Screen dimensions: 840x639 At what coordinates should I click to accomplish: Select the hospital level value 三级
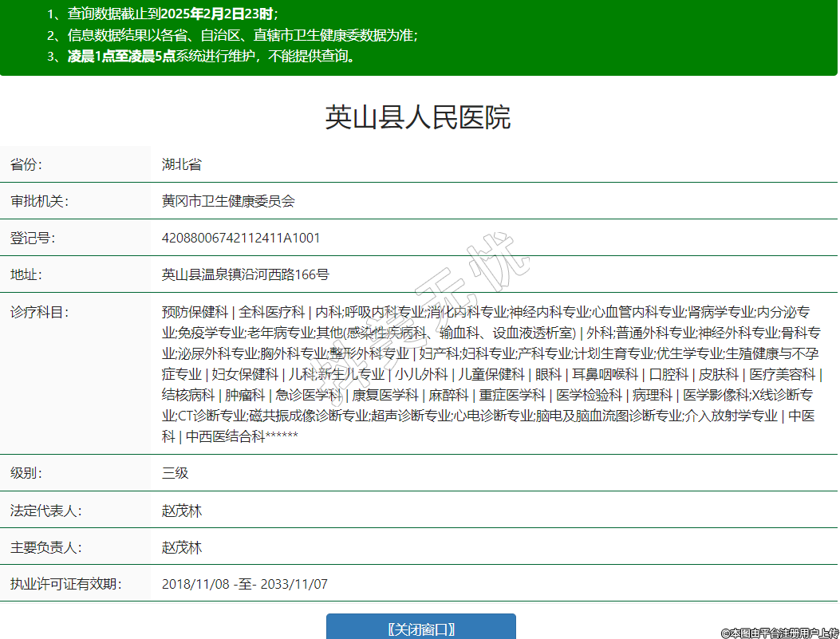[x=175, y=472]
